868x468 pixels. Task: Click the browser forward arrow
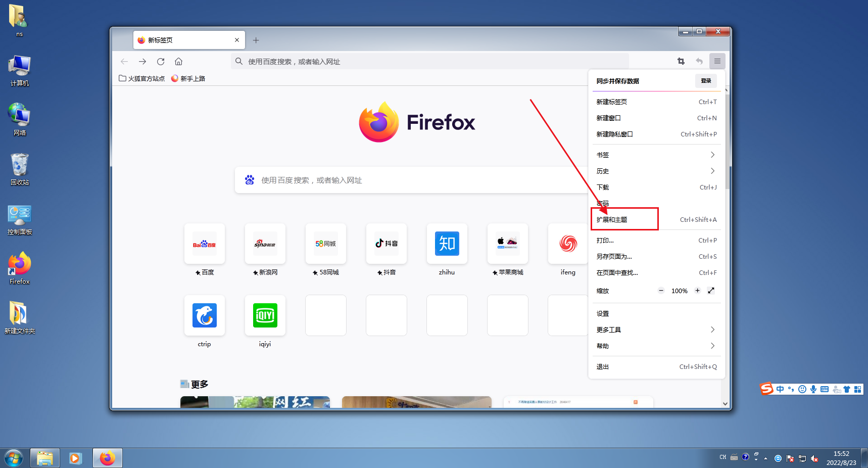click(142, 61)
